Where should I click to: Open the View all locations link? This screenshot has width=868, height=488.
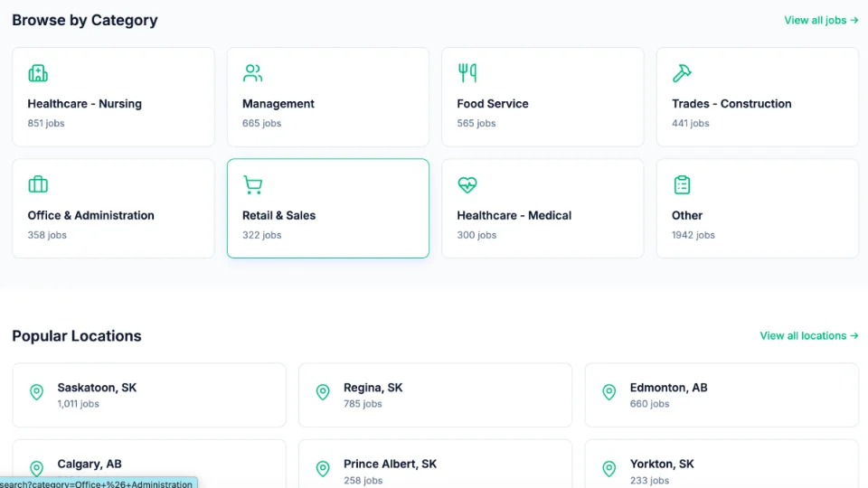click(809, 335)
